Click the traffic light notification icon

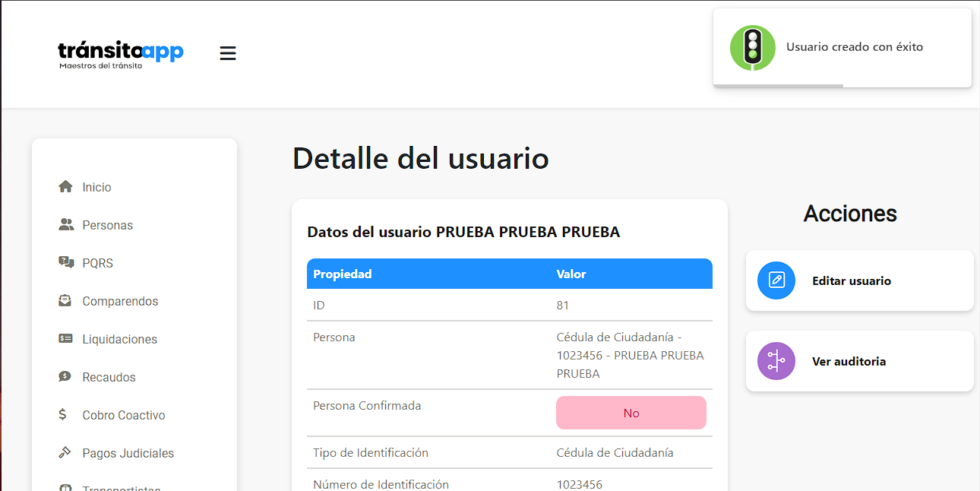click(x=752, y=47)
